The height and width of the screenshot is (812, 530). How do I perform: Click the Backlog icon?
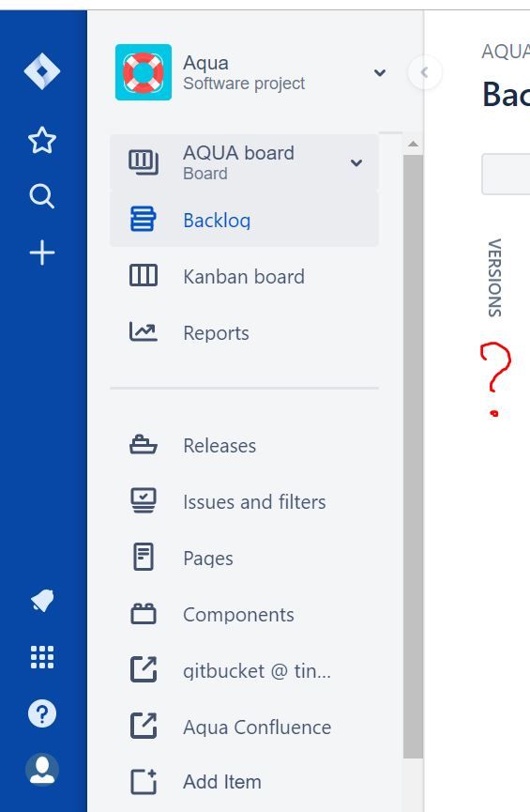(x=144, y=219)
